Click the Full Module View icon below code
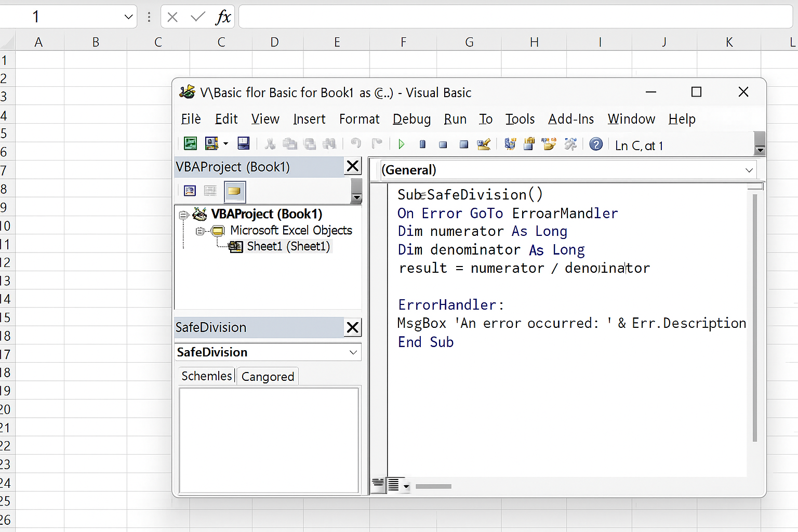Viewport: 798px width, 532px height. pos(393,485)
